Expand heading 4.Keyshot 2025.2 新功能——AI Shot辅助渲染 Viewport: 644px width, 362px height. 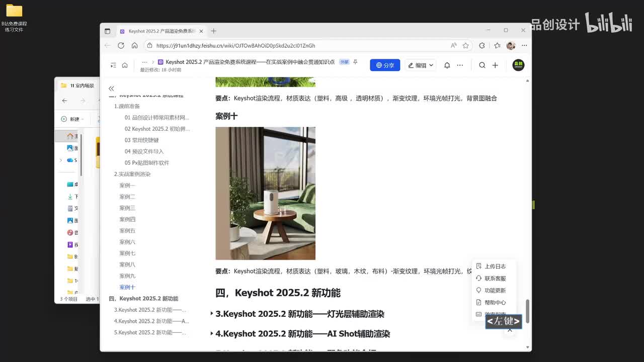point(212,334)
